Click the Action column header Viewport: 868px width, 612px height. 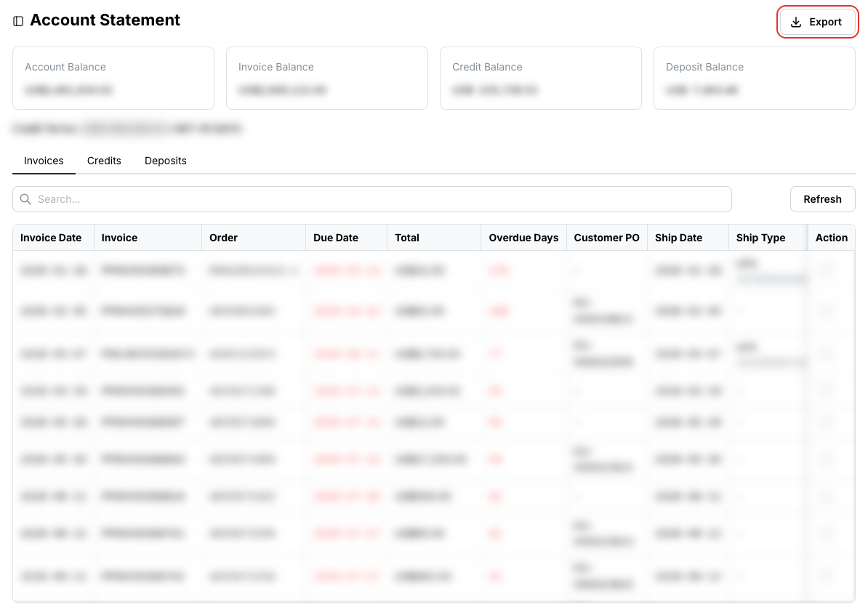[x=831, y=238]
